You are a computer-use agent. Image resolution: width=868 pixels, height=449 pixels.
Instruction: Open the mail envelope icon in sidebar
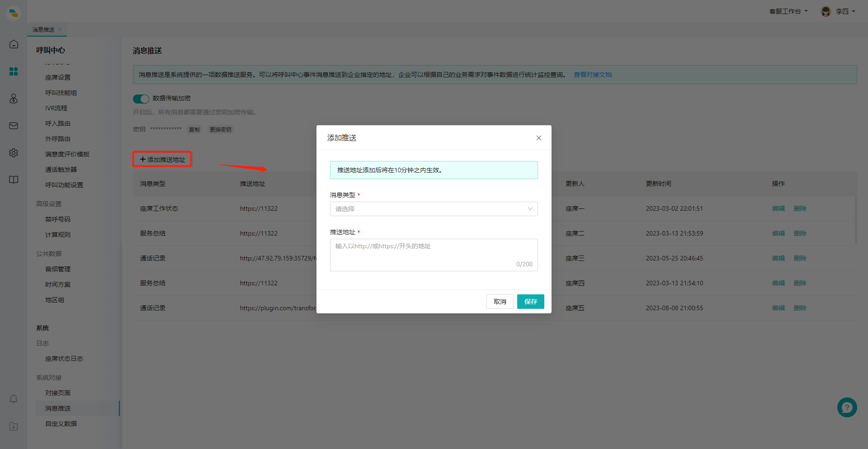(x=14, y=126)
